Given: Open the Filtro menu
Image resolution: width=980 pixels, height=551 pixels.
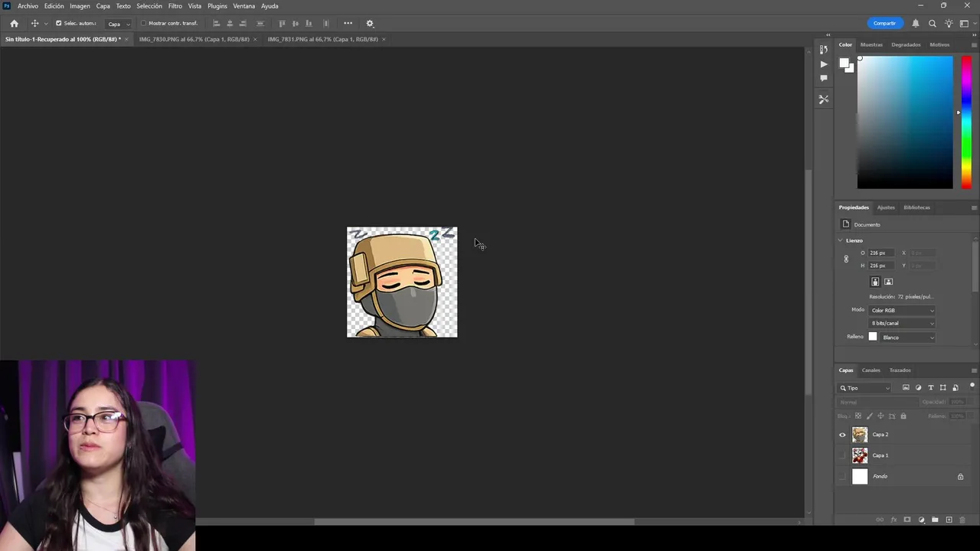Looking at the screenshot, I should pos(175,6).
